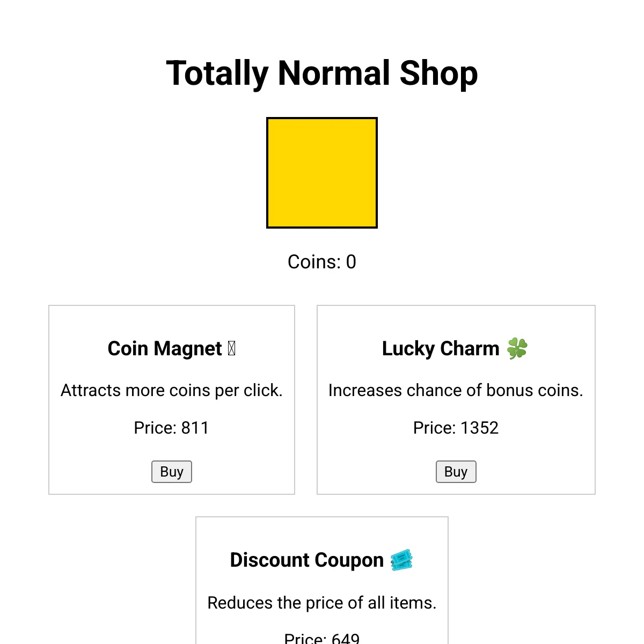The image size is (644, 644).
Task: Click the yellow coin square
Action: (322, 173)
